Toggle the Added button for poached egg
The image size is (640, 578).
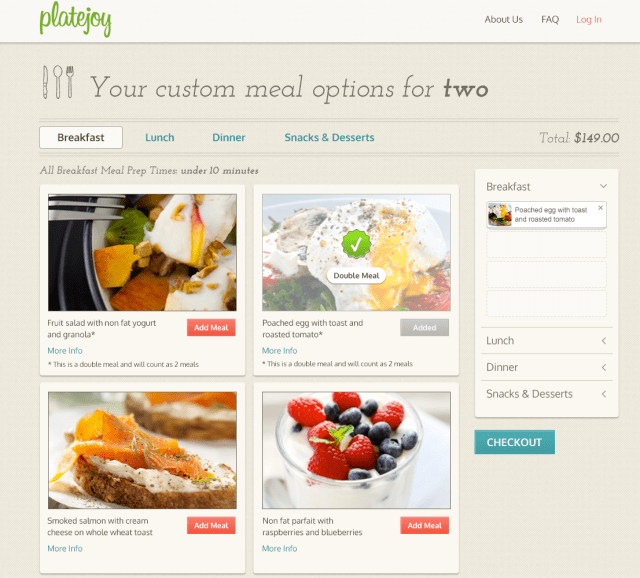click(x=424, y=327)
